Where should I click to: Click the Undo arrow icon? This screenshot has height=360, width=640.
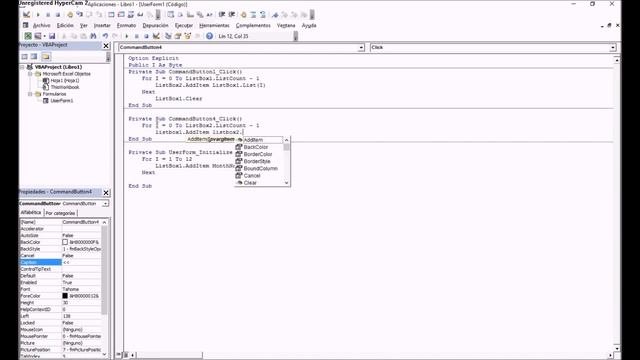(x=105, y=36)
